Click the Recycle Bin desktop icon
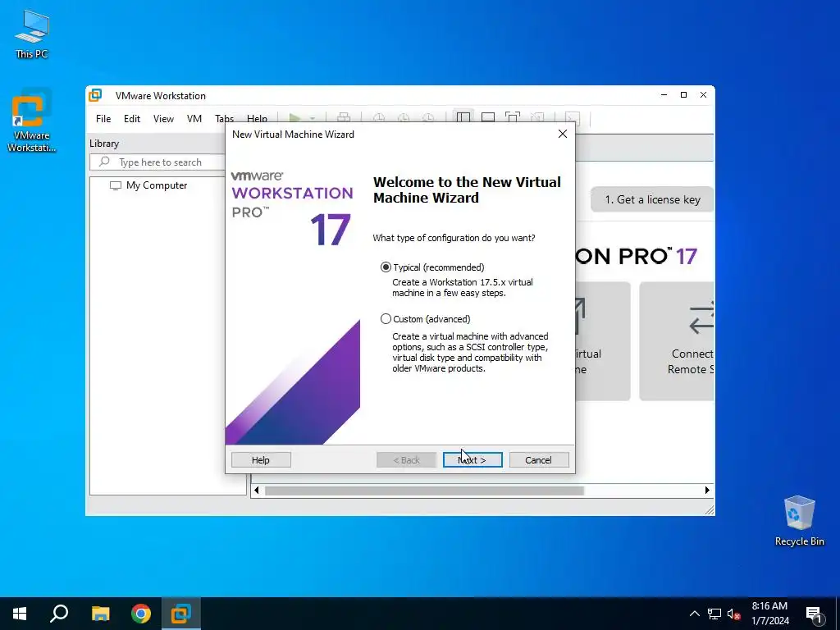This screenshot has width=840, height=630. point(799,521)
